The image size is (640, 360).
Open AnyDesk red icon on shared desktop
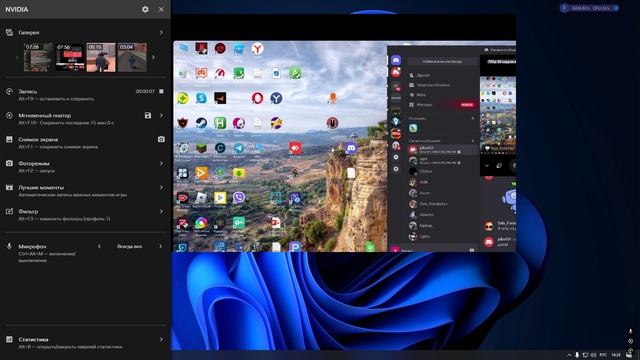[295, 148]
